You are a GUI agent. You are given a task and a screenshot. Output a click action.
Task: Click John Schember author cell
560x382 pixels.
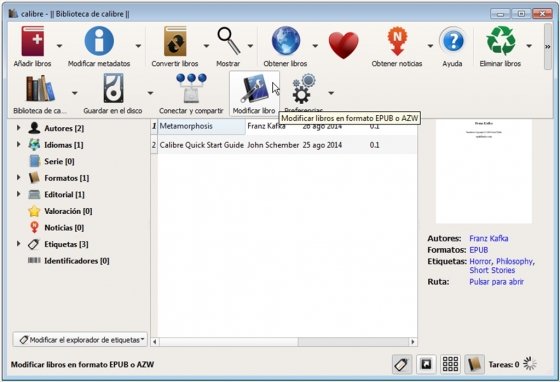[x=273, y=145]
